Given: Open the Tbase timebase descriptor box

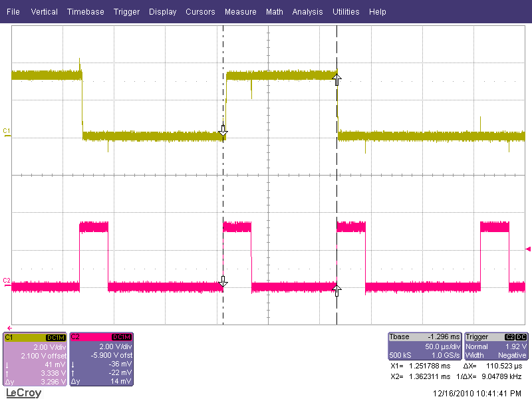Looking at the screenshot, I should [425, 346].
